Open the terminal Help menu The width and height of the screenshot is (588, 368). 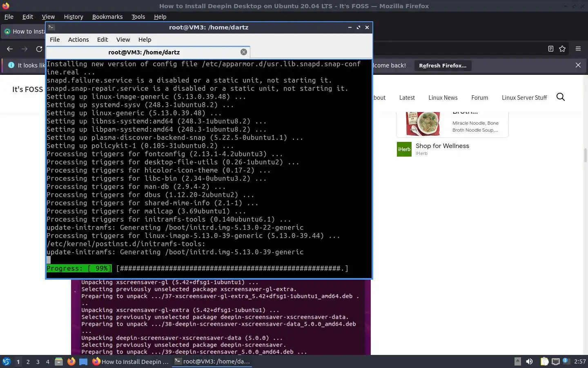pos(145,40)
